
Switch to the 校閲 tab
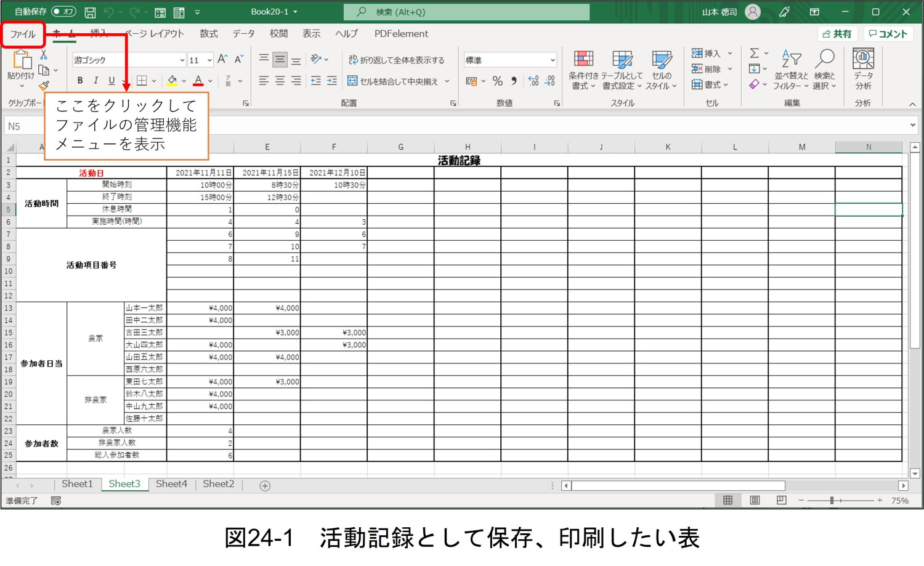[x=278, y=33]
